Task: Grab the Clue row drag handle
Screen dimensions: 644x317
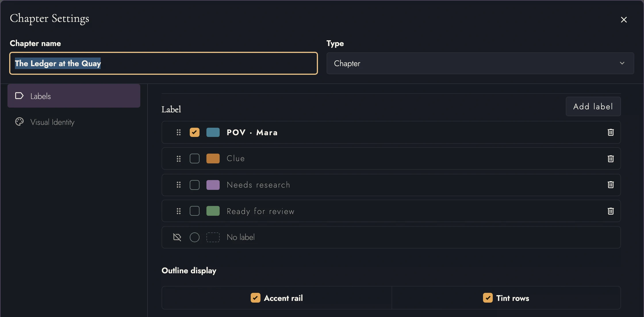Action: (x=179, y=158)
